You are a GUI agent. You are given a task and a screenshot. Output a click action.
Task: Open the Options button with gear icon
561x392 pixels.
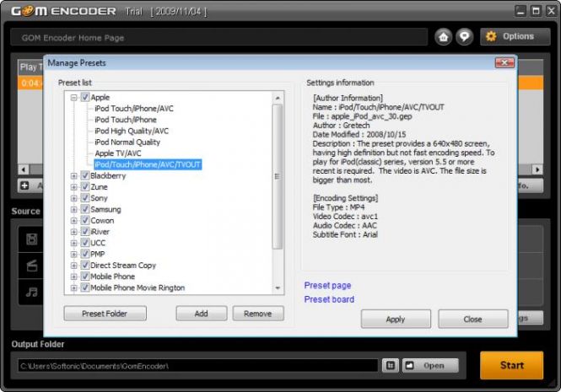tap(515, 36)
